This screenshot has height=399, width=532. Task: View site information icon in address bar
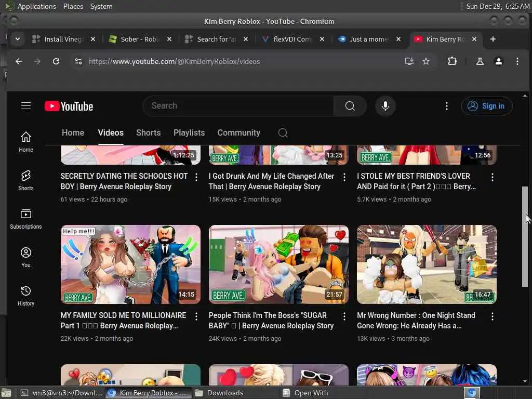pos(78,61)
